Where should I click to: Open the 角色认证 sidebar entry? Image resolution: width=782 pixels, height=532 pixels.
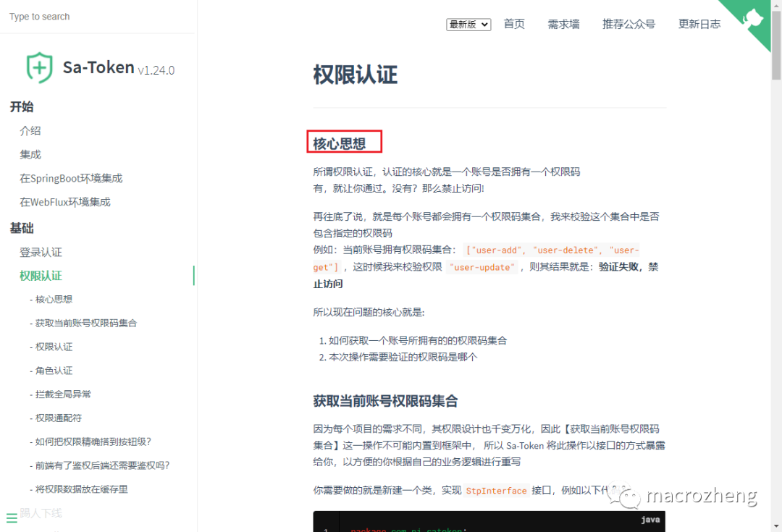pyautogui.click(x=51, y=370)
